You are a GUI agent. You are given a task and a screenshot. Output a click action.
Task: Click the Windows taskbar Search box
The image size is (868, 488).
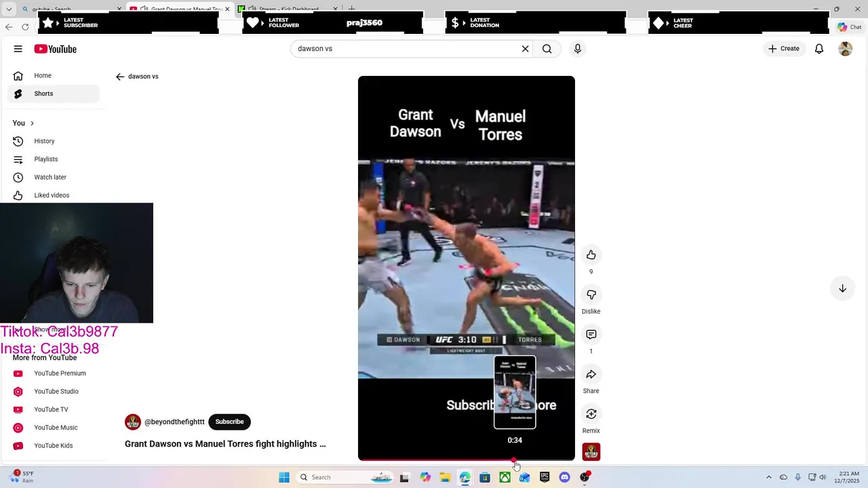click(344, 477)
